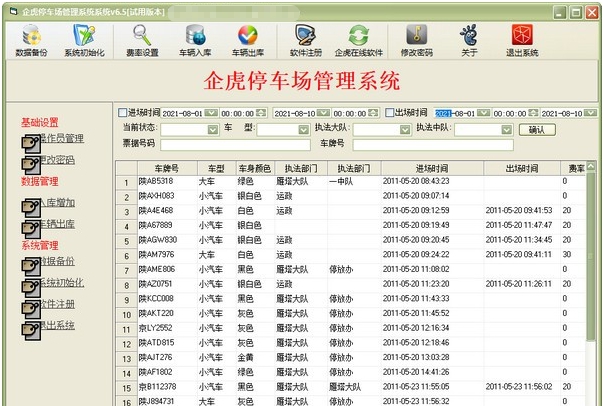Open the 更改密码 sidebar link

coord(57,159)
